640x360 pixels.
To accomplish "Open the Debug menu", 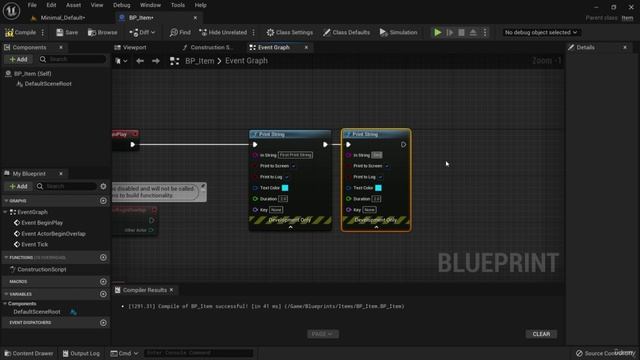I will click(122, 5).
